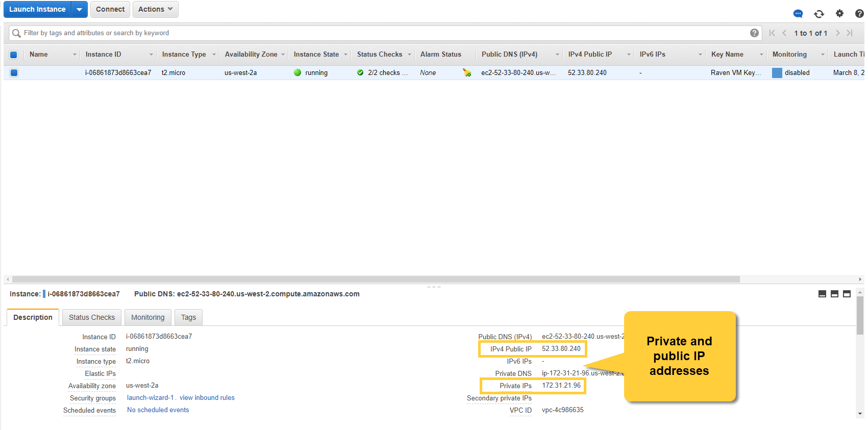The image size is (868, 430).
Task: Click the filter bar help icon
Action: click(x=754, y=33)
